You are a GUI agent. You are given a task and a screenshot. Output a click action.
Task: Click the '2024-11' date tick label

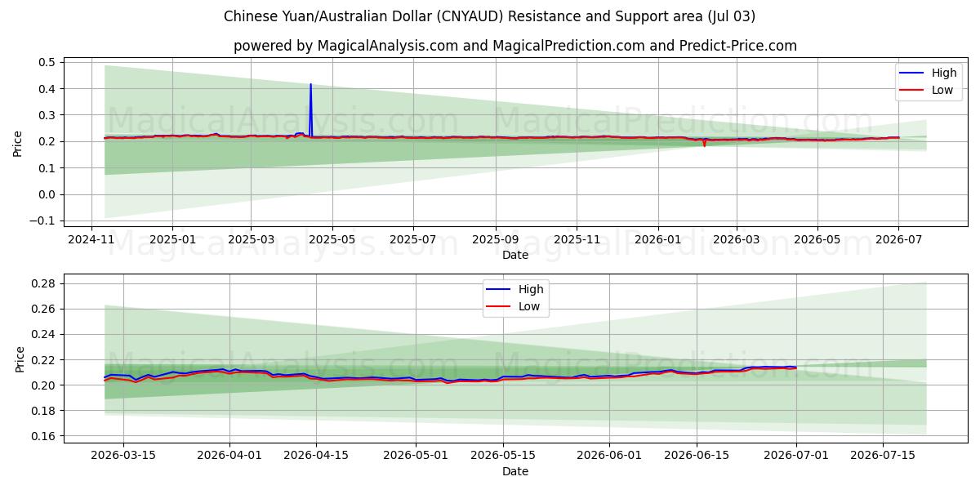91,239
